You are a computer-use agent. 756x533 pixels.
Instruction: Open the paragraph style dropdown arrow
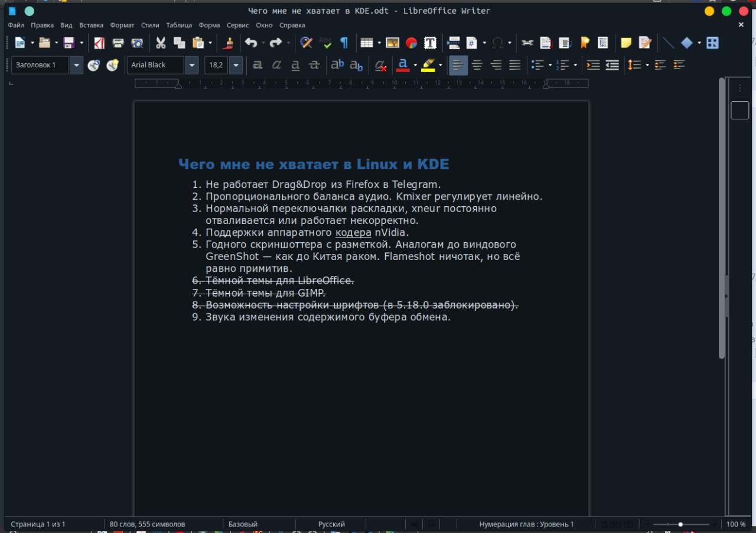(76, 65)
